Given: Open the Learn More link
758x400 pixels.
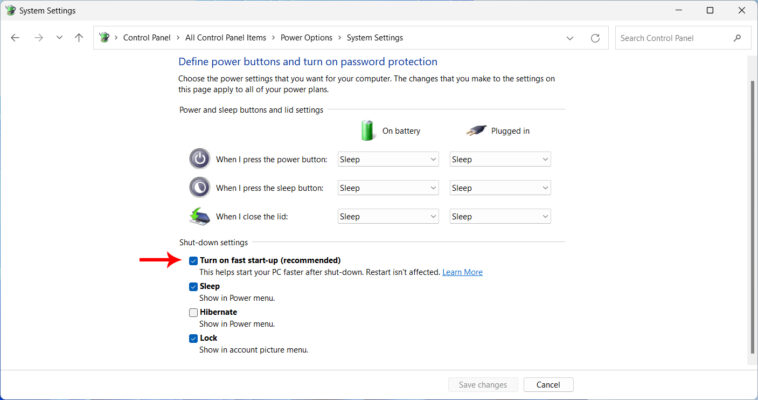Looking at the screenshot, I should point(462,272).
